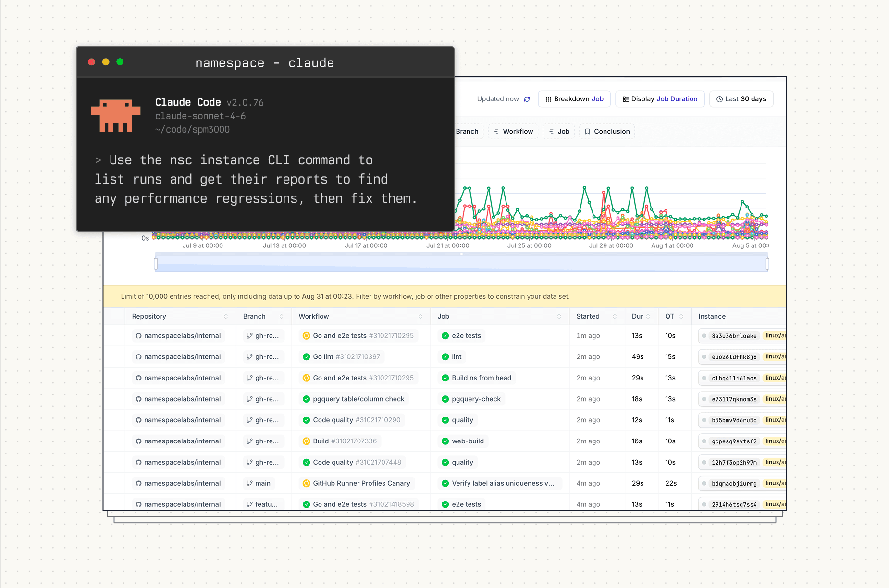
Task: Click the Aug 1 at 00:00 chart axis label
Action: [x=672, y=245]
